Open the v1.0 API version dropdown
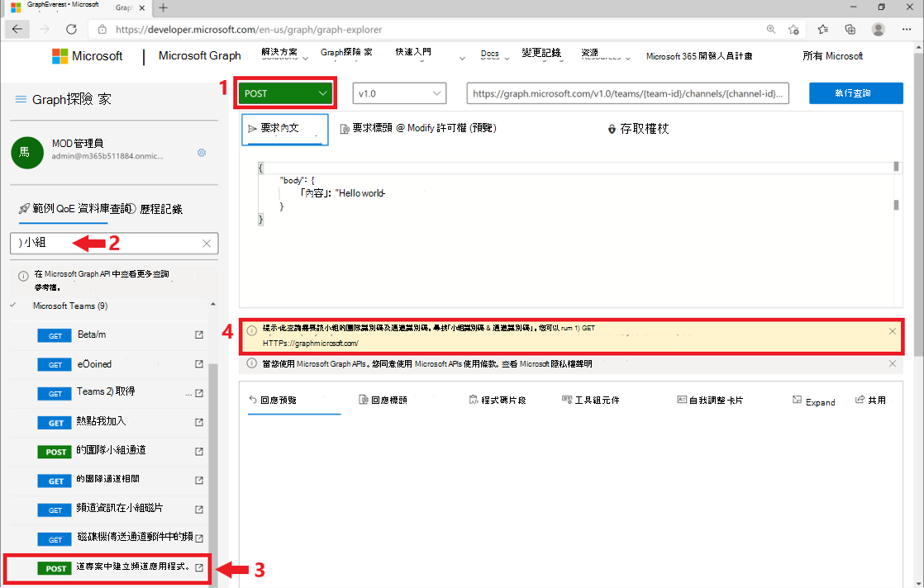Viewport: 924px width, 588px height. click(x=399, y=93)
